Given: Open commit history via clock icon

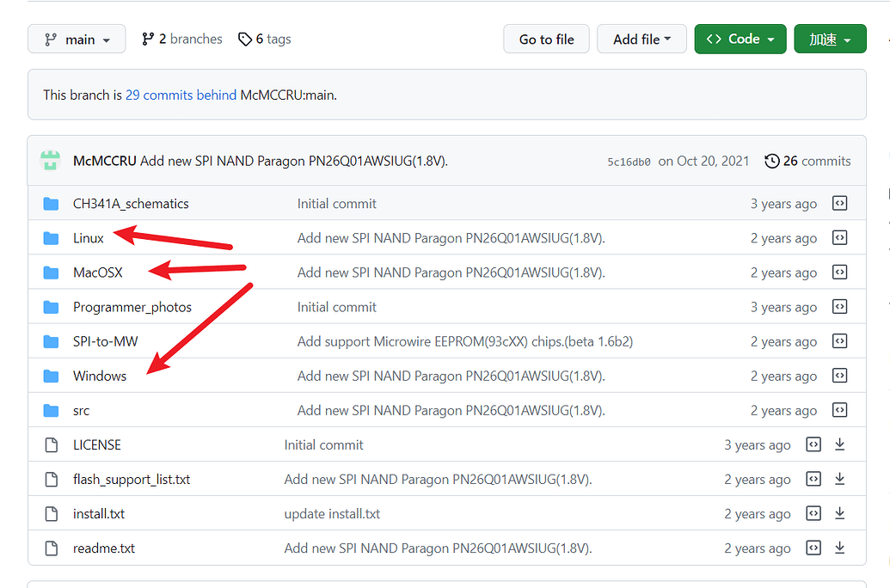Looking at the screenshot, I should (x=772, y=161).
